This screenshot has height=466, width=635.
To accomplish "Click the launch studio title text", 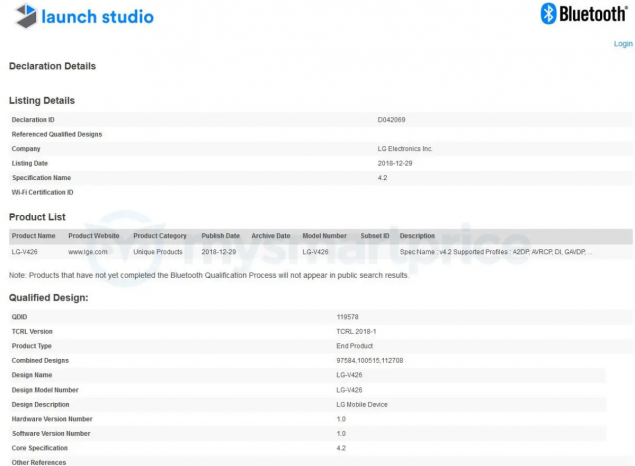I will point(98,17).
